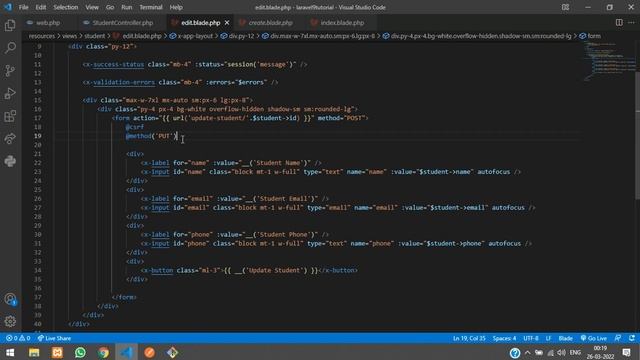This screenshot has height=360, width=640.
Task: Open Run and Debug view
Action: (x=10, y=93)
